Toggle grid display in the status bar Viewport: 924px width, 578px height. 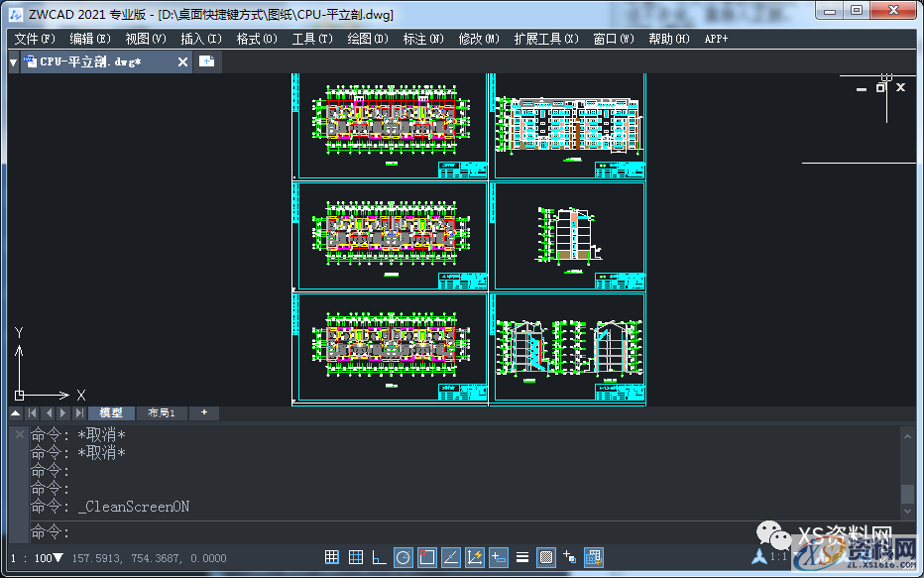point(356,558)
